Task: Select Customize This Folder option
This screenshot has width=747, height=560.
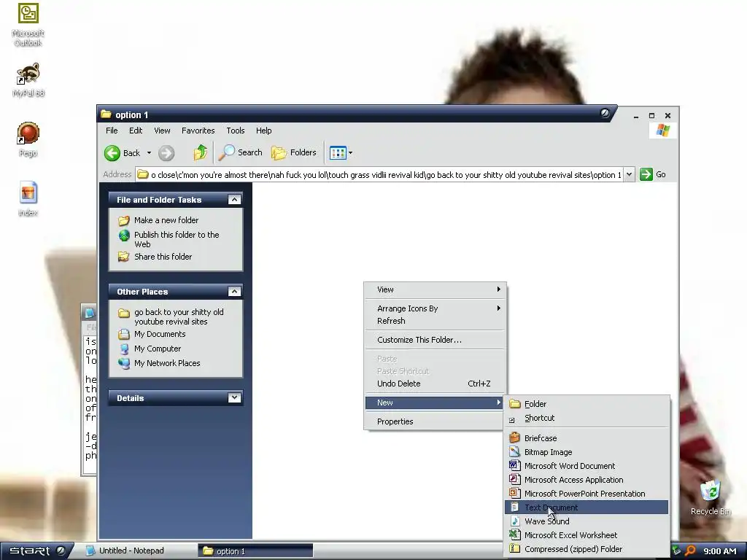Action: (435, 340)
